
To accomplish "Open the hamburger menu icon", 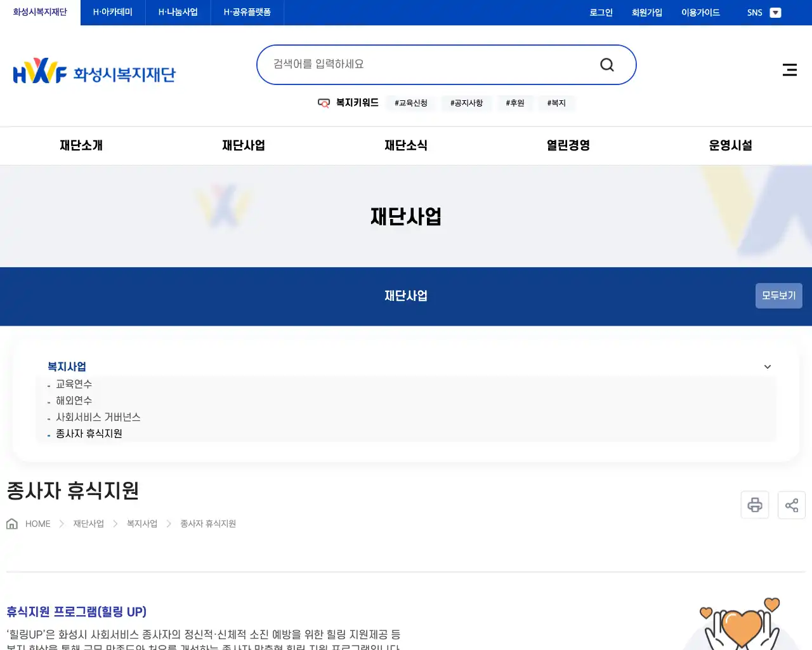I will [x=789, y=70].
